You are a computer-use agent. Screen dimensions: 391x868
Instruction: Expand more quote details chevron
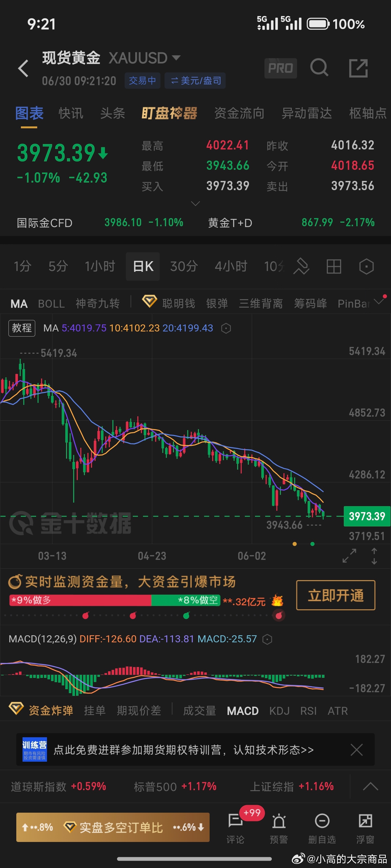(195, 203)
